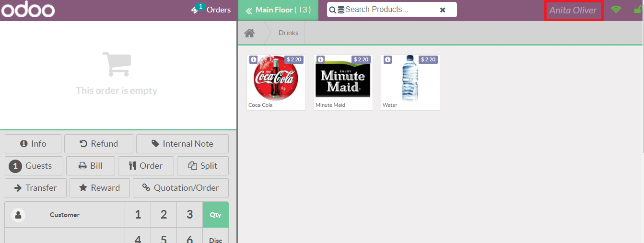Open the info icon on Minute Maid
644x243 pixels.
pos(321,59)
